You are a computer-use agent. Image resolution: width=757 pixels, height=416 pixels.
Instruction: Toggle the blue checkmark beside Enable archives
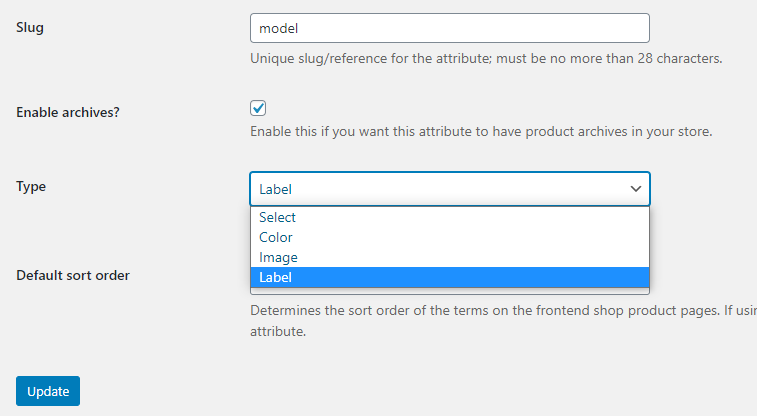pos(258,108)
